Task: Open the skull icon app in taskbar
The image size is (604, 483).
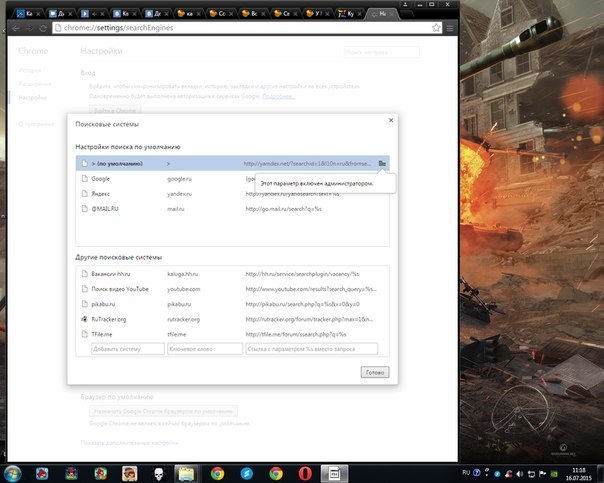Action: tap(158, 474)
